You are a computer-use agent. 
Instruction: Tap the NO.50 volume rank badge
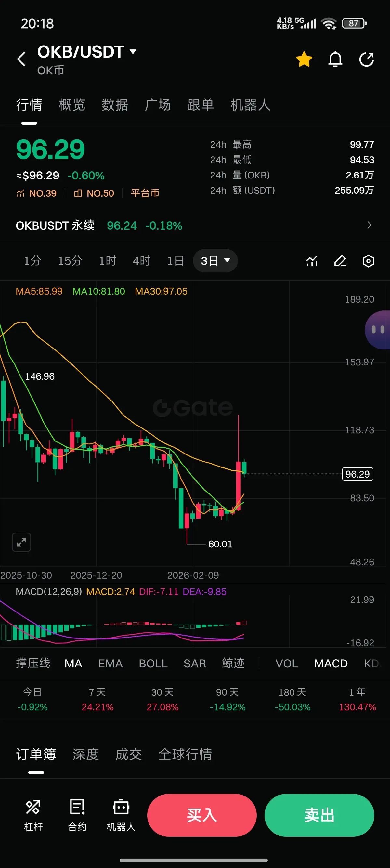94,193
